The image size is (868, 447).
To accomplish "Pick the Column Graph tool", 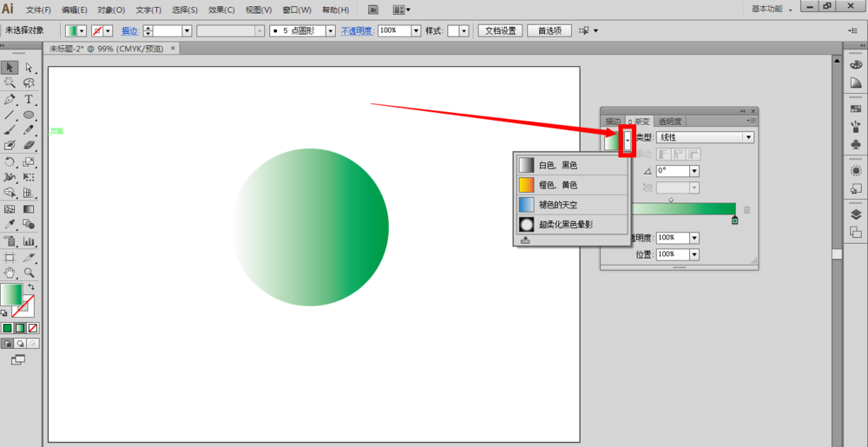I will tap(29, 241).
